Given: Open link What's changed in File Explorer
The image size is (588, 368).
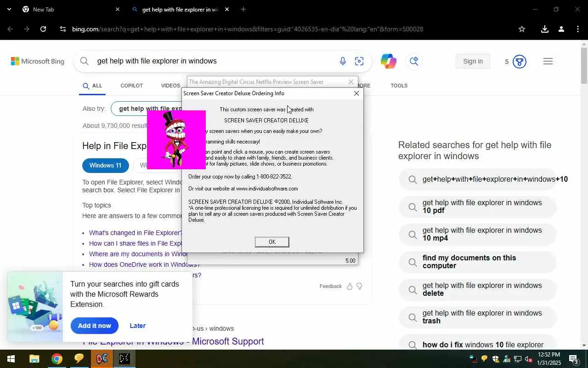Looking at the screenshot, I should (x=135, y=233).
